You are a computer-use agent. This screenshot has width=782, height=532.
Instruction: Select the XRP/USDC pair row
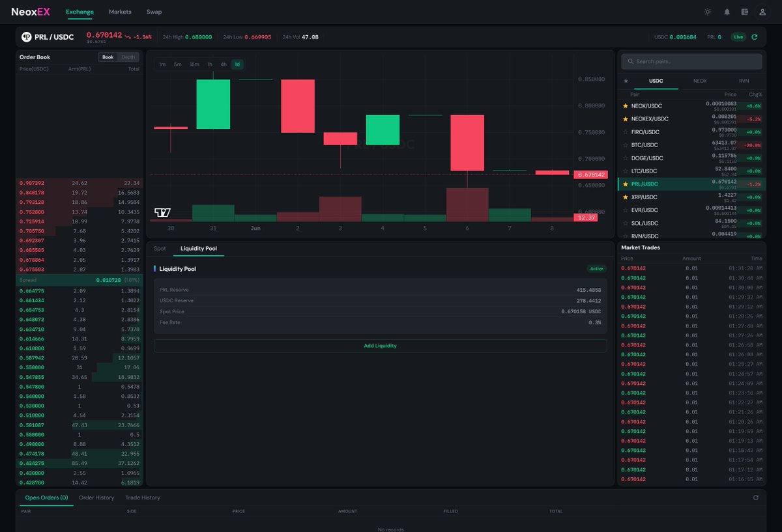click(x=691, y=197)
